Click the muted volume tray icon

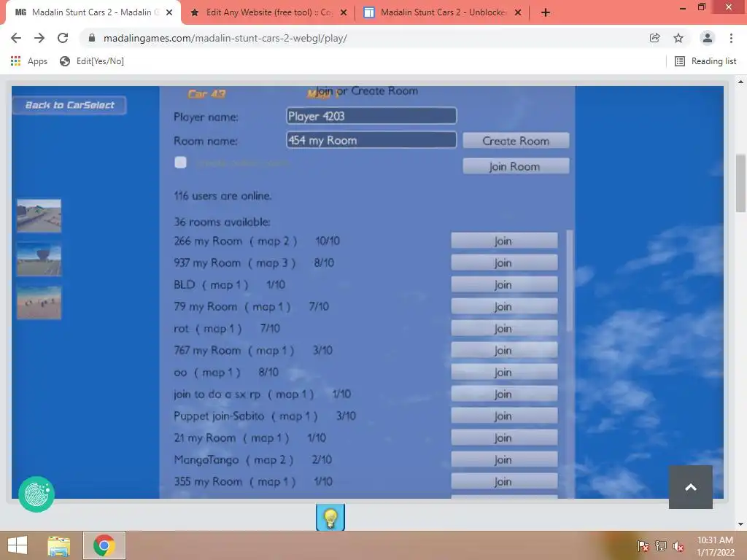pos(678,546)
